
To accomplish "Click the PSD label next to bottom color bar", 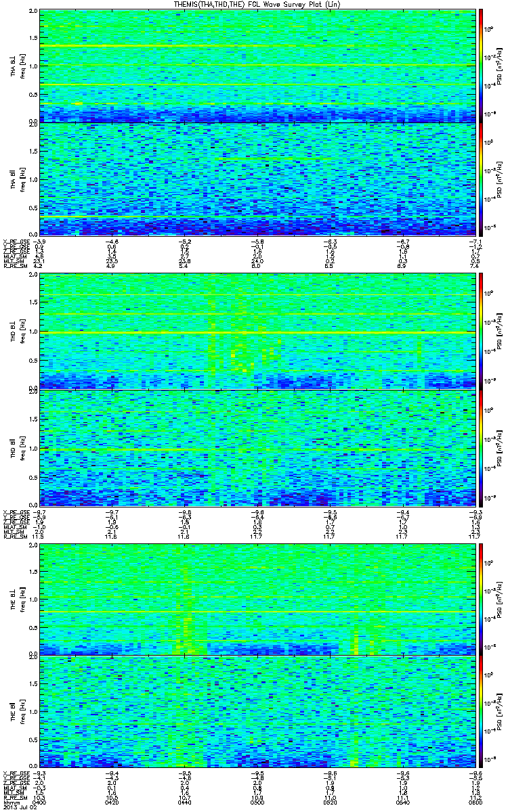I will pyautogui.click(x=501, y=712).
